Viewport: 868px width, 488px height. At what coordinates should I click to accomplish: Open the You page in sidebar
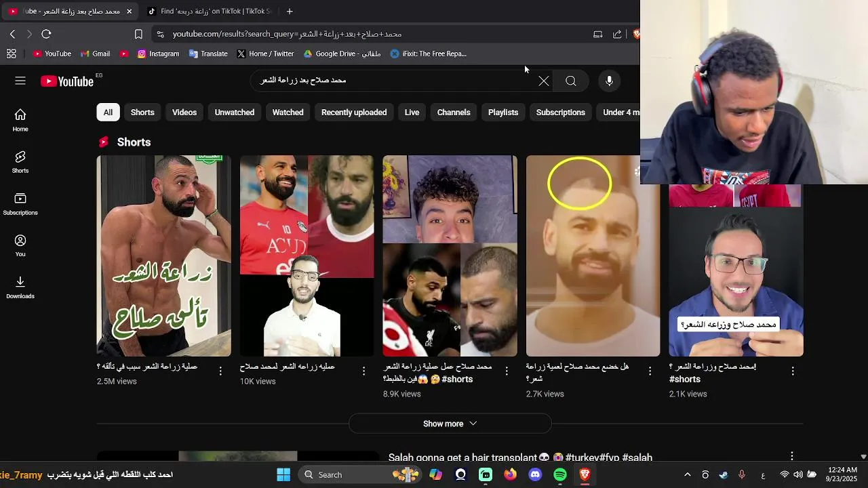click(20, 245)
